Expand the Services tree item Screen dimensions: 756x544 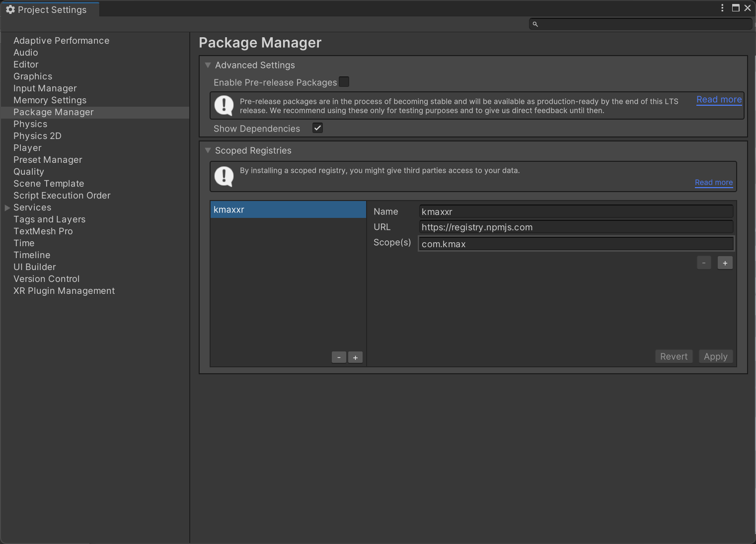coord(7,207)
